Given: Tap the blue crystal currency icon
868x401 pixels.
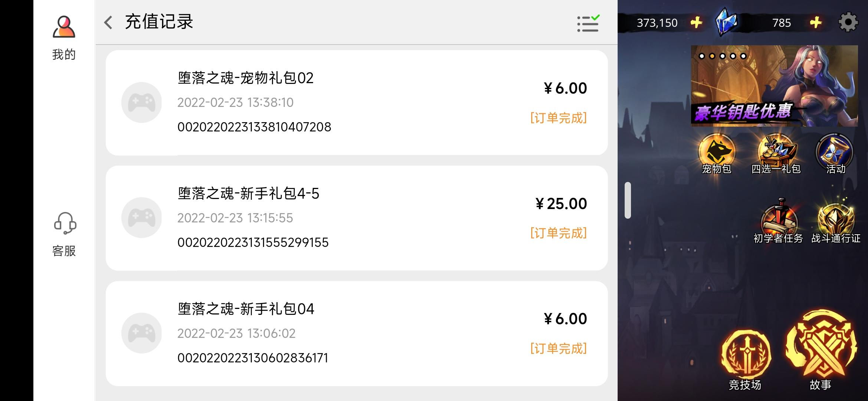Looking at the screenshot, I should pos(726,22).
